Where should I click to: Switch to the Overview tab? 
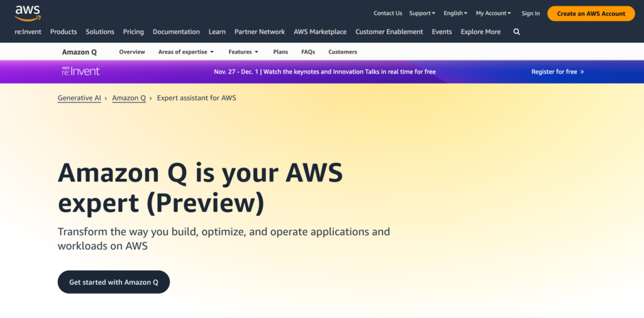[x=132, y=52]
